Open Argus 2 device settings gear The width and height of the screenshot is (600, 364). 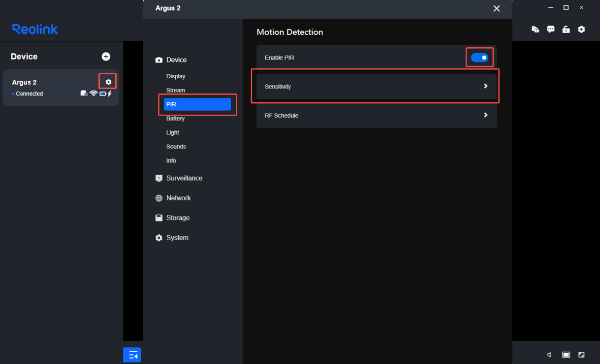tap(108, 82)
